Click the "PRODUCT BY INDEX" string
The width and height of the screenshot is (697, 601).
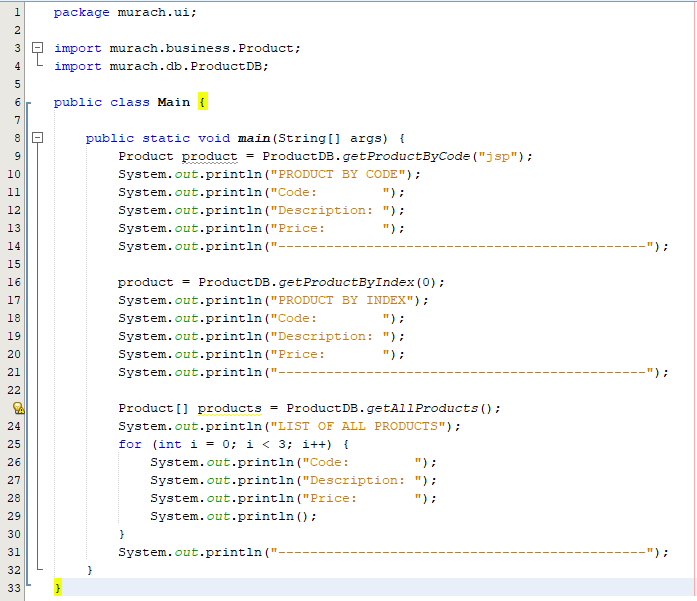click(x=342, y=300)
